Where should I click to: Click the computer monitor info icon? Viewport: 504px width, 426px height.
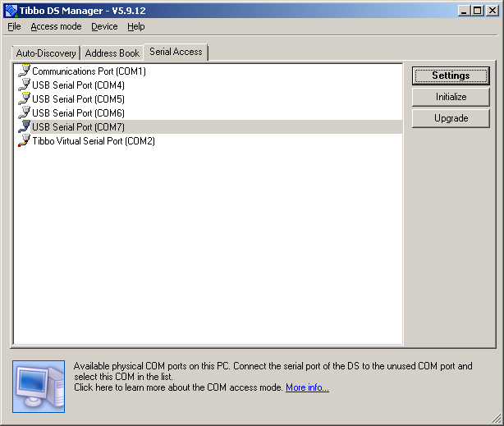click(39, 383)
